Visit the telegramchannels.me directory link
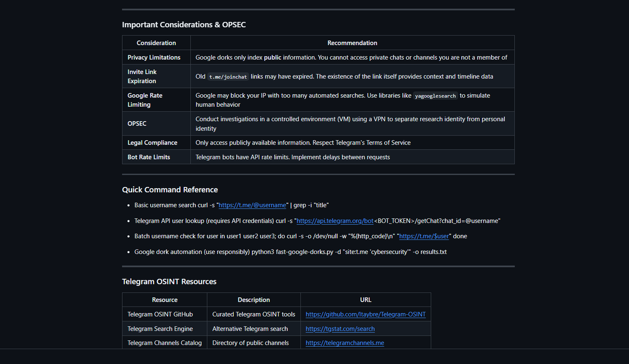 click(x=345, y=343)
